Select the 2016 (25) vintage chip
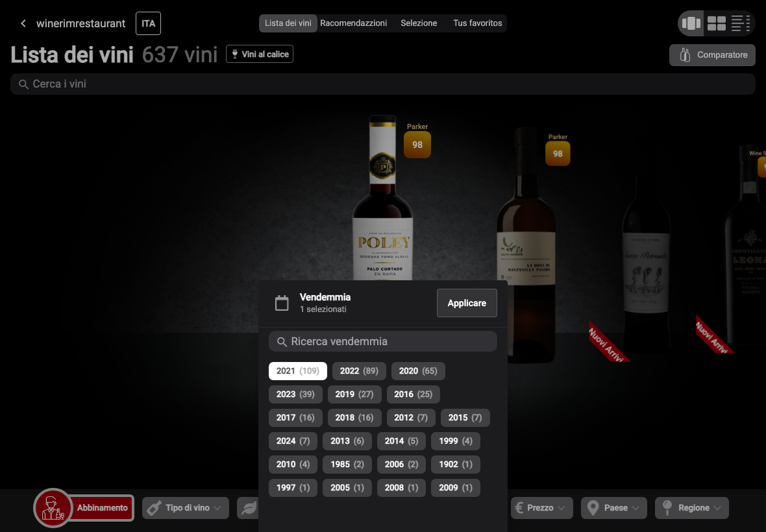This screenshot has width=766, height=532. pos(414,394)
